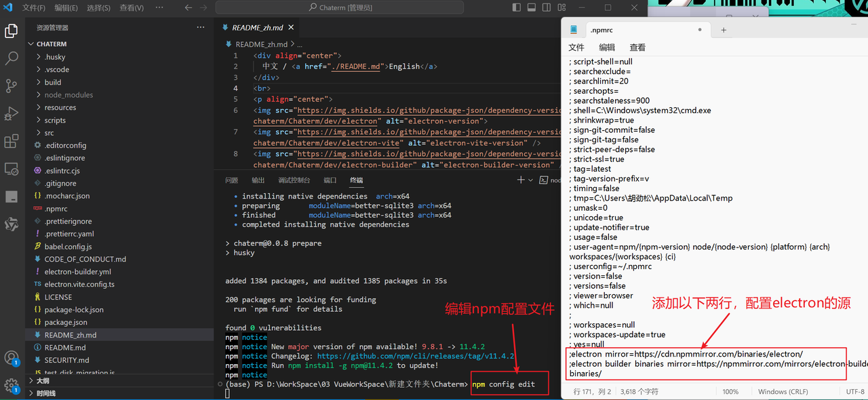Open Explorer panel more actions ellipsis
Viewport: 868px width, 400px height.
[x=200, y=27]
